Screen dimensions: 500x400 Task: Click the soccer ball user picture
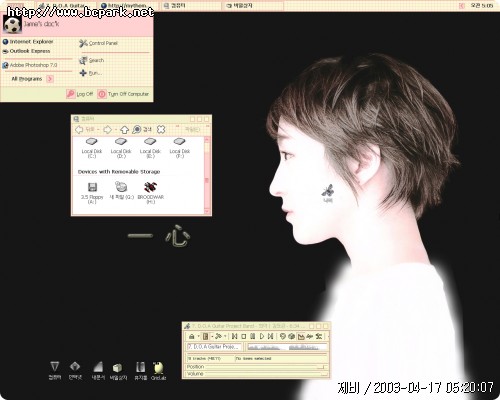[12, 25]
